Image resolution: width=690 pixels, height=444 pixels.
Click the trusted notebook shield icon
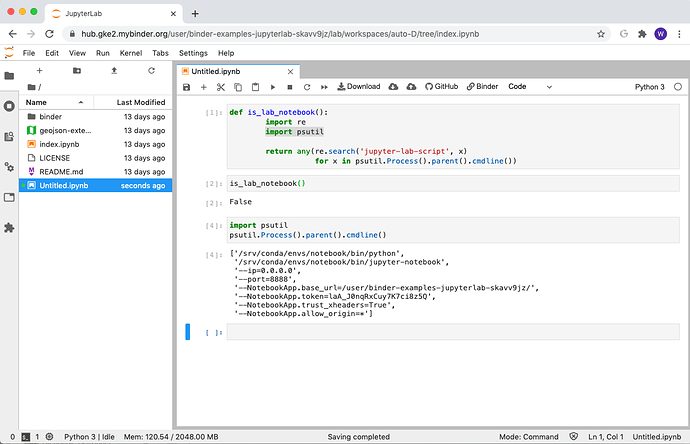pos(573,437)
